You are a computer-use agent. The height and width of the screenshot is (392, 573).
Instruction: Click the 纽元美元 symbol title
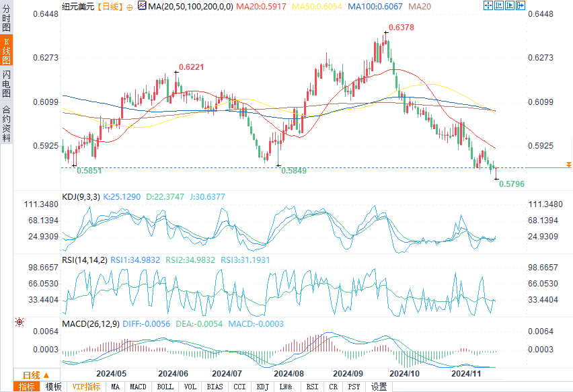pyautogui.click(x=78, y=7)
